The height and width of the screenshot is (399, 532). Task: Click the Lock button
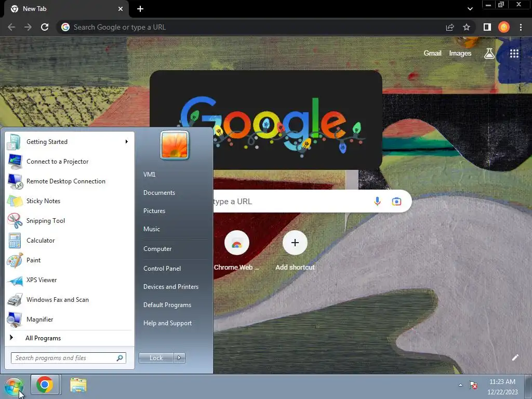coord(156,358)
